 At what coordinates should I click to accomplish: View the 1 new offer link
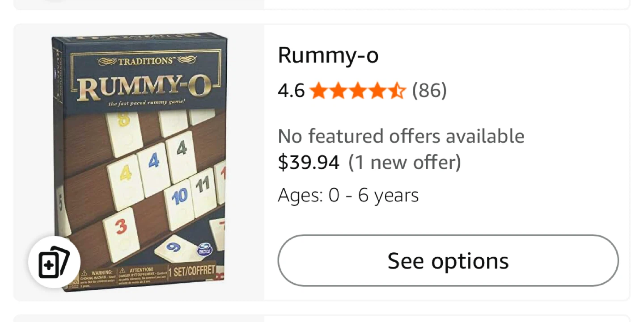(405, 162)
